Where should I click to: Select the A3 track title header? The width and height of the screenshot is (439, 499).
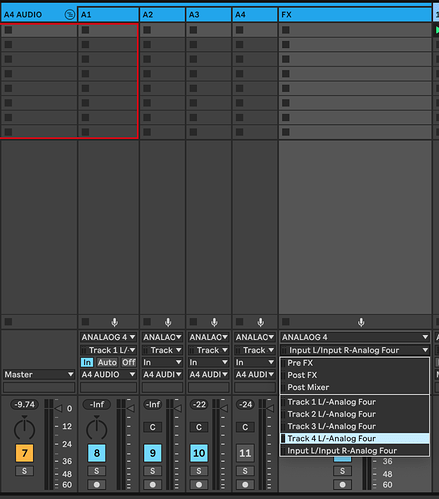point(208,15)
